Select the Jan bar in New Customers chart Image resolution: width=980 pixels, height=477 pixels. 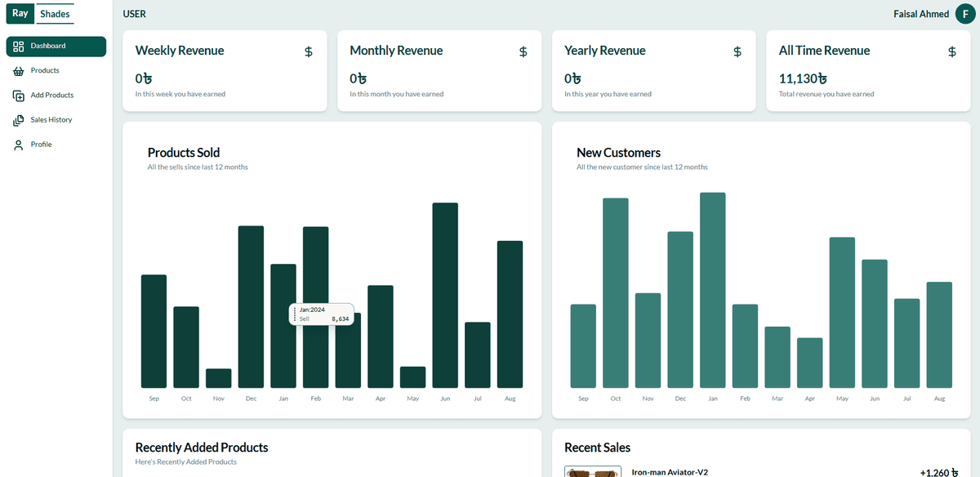coord(713,290)
